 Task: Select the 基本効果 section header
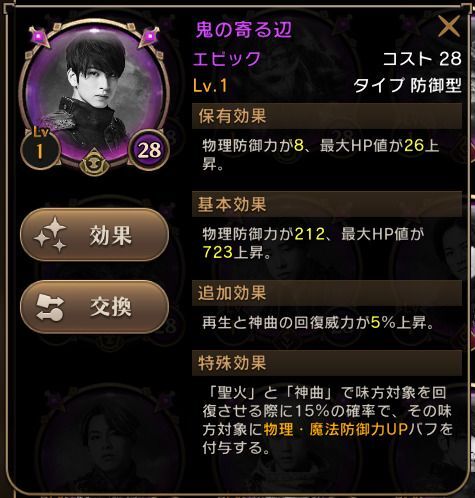[x=327, y=204]
